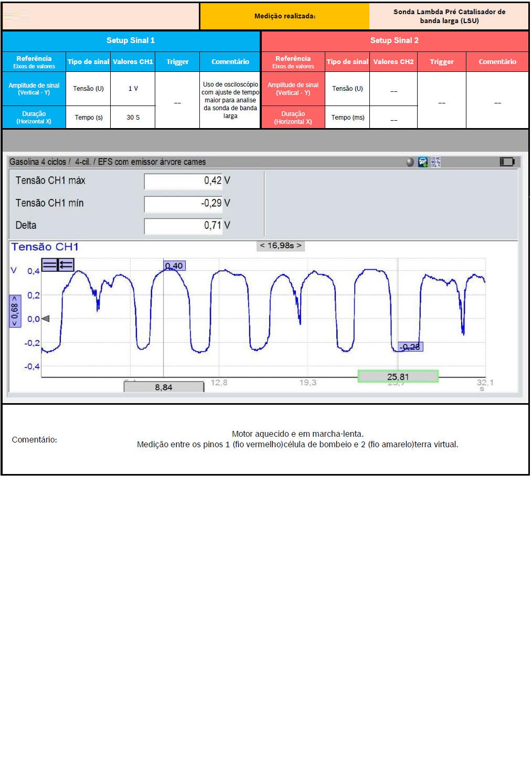This screenshot has width=532, height=758.
Task: Click the vertical 0,68 amplitude delta selector
Action: (x=15, y=311)
